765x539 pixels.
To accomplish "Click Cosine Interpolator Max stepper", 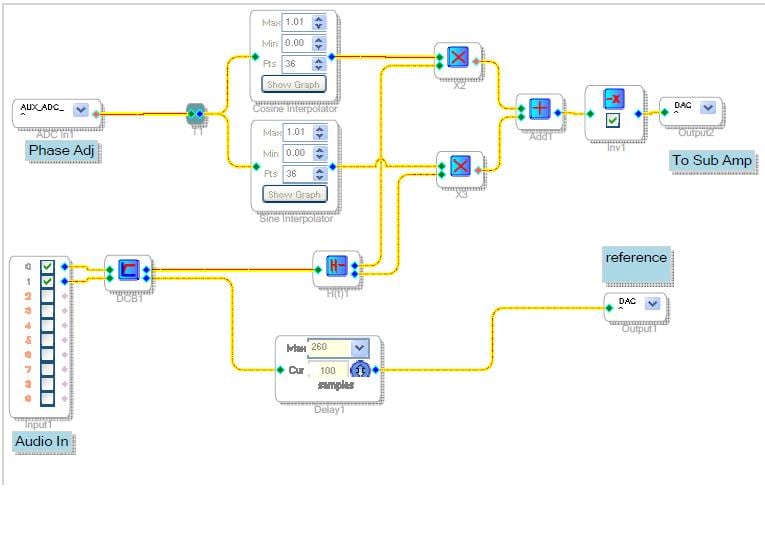I will [319, 22].
